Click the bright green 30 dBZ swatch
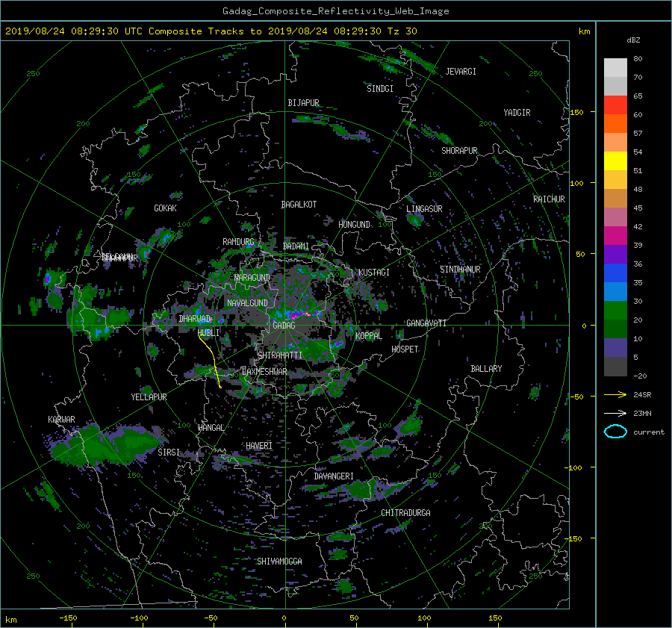This screenshot has width=672, height=628. [615, 310]
